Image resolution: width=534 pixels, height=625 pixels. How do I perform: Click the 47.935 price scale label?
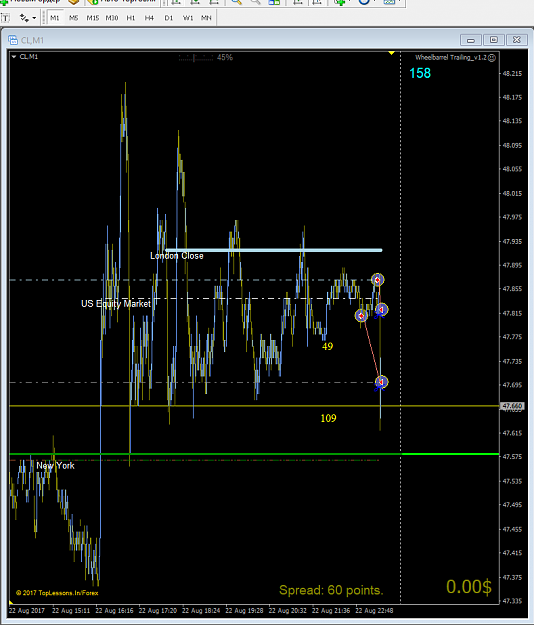(512, 242)
